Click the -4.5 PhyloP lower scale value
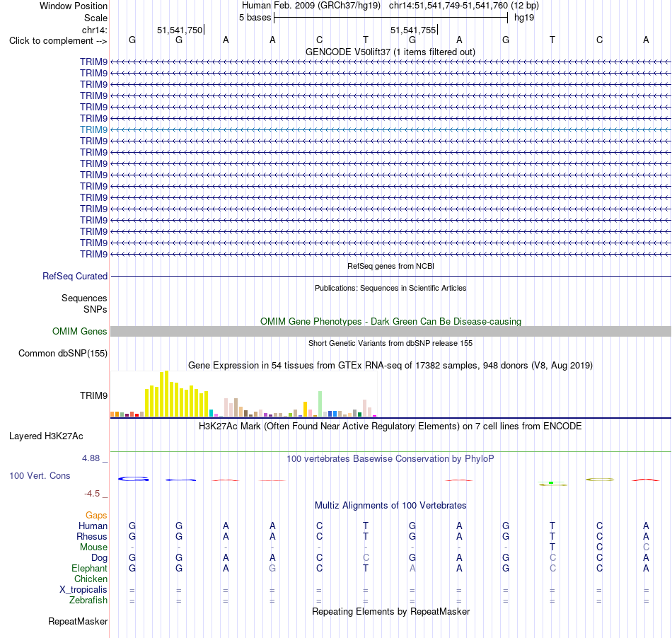Screen dimensions: 672x638 coord(92,494)
